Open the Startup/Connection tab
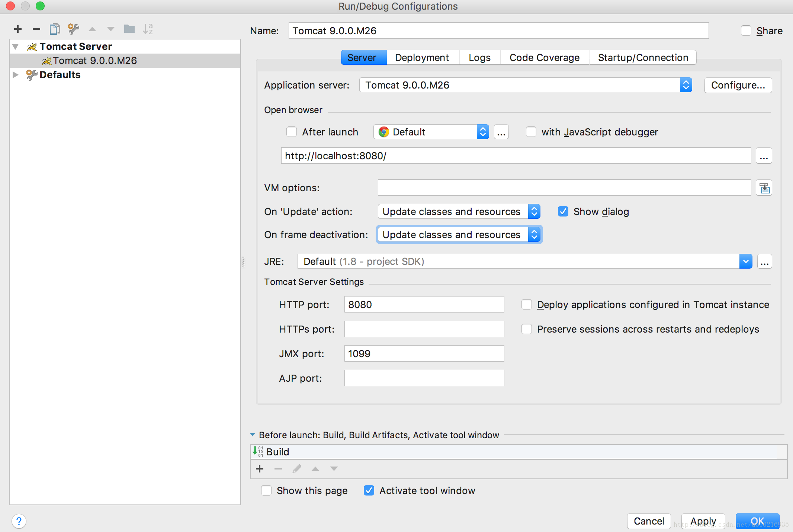793x532 pixels. 643,58
